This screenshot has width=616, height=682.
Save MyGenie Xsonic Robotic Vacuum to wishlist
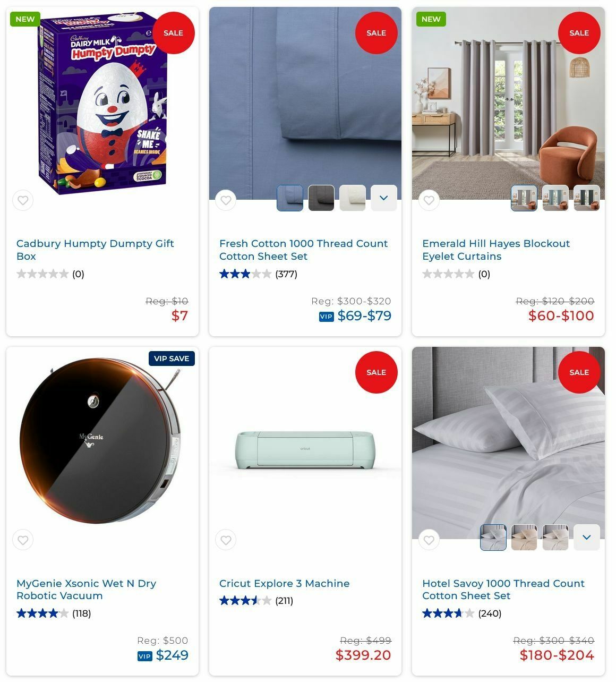[23, 540]
